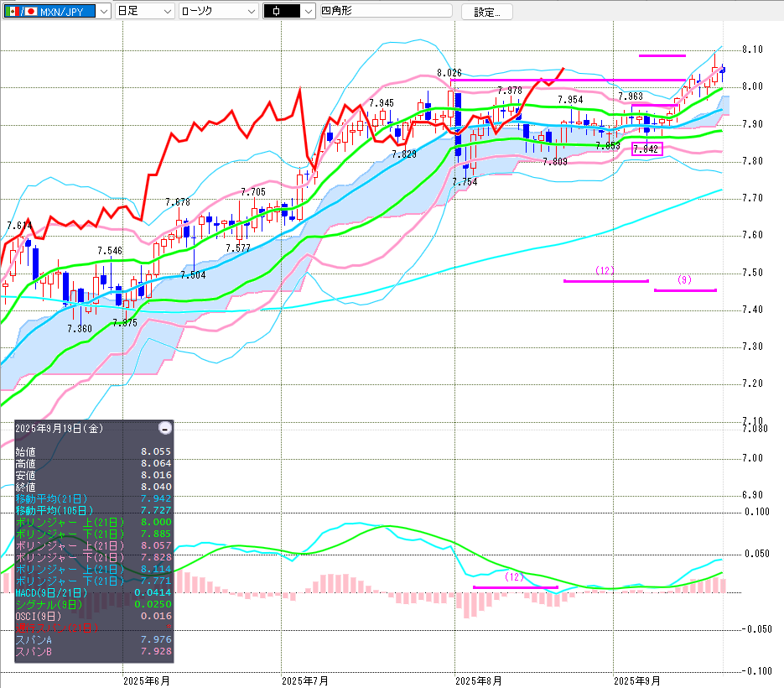
Task: Select the (12) marker in MACD pane
Action: pos(514,577)
